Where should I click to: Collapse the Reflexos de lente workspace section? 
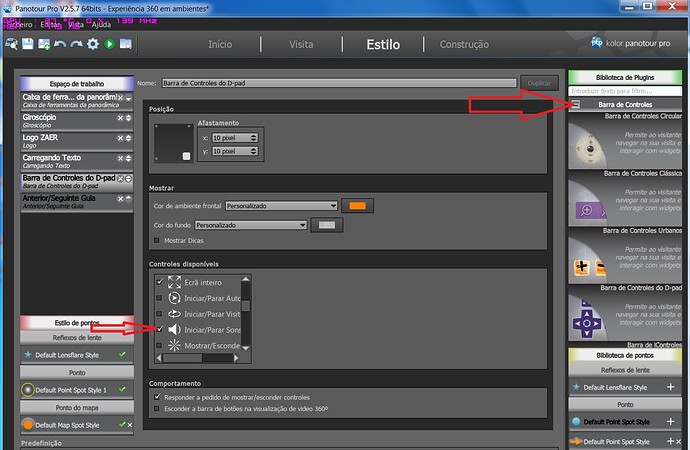point(77,338)
